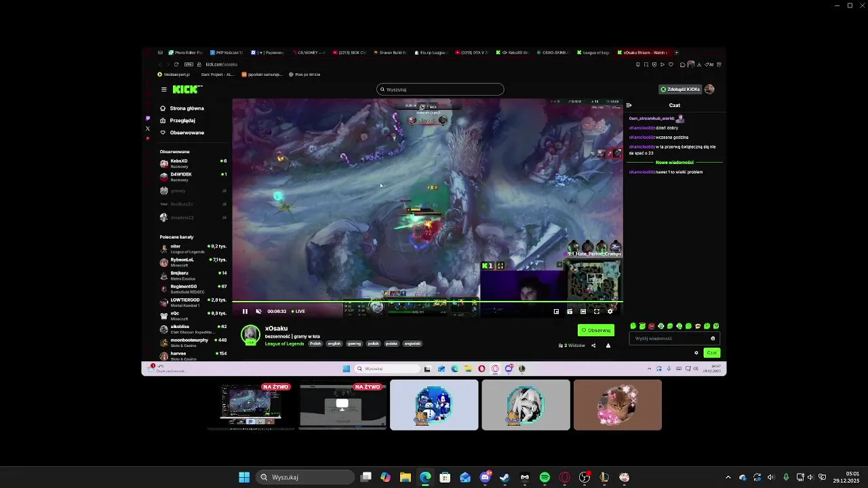Image resolution: width=868 pixels, height=488 pixels.
Task: Switch to the CS.MONEY browser tab
Action: pos(309,52)
